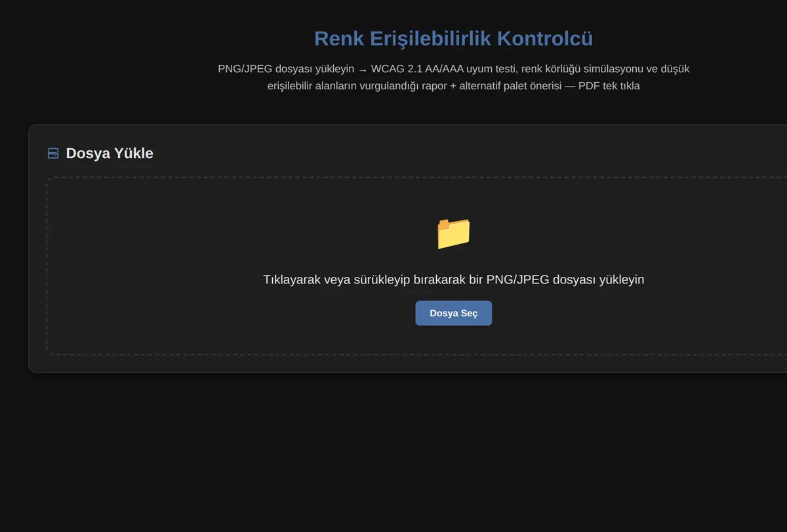Click the Dosya Seç button
This screenshot has width=787, height=532.
point(453,313)
